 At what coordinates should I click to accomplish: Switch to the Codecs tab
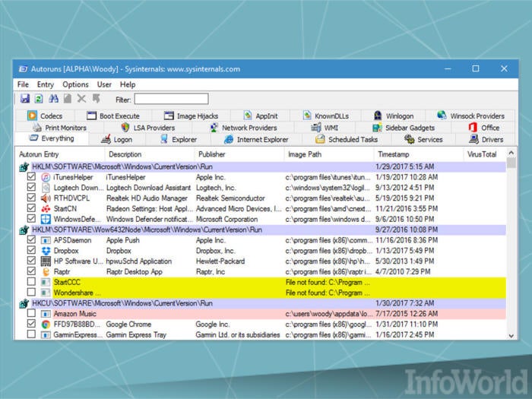tap(45, 116)
